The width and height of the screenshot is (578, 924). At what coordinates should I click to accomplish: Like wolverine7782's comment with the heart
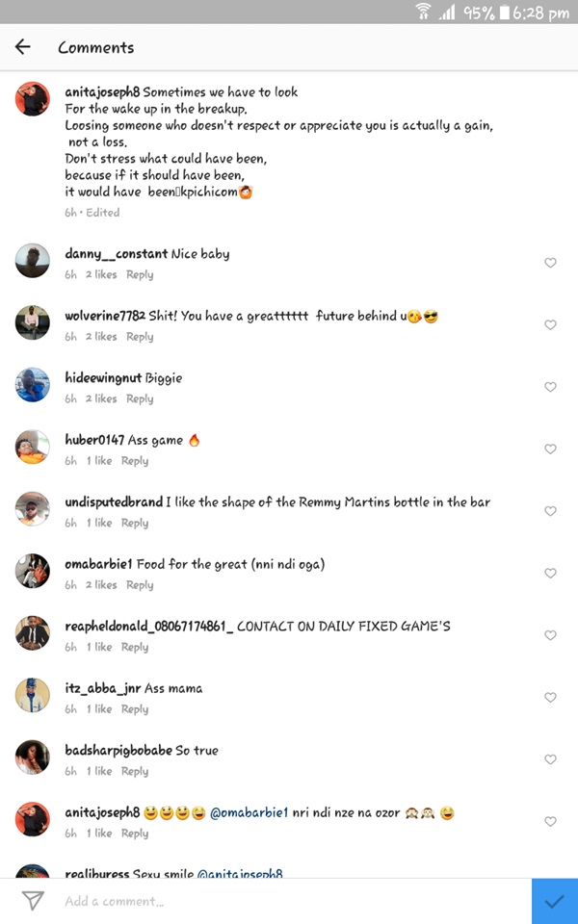click(550, 325)
